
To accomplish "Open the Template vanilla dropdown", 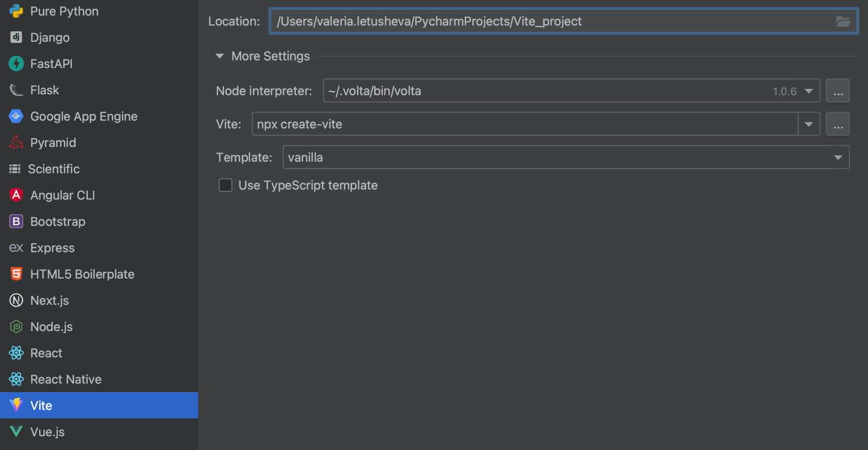I will 837,157.
